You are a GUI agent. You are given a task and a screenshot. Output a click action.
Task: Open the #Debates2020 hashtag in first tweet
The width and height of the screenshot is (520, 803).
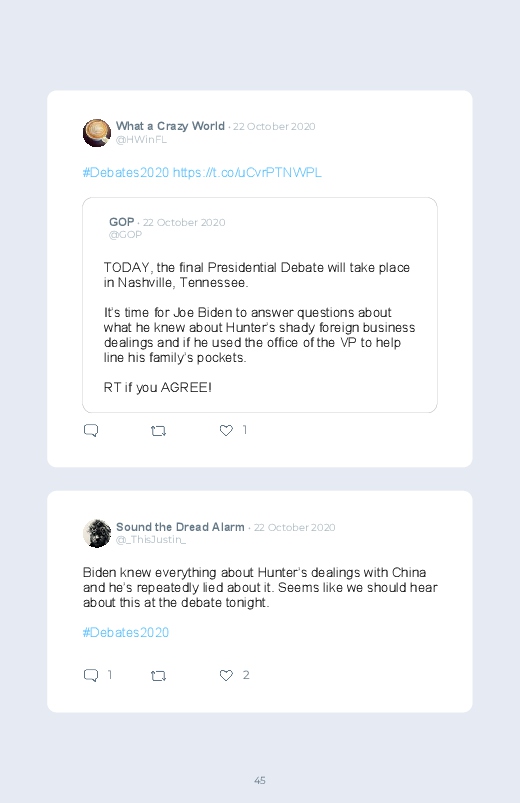pyautogui.click(x=126, y=173)
